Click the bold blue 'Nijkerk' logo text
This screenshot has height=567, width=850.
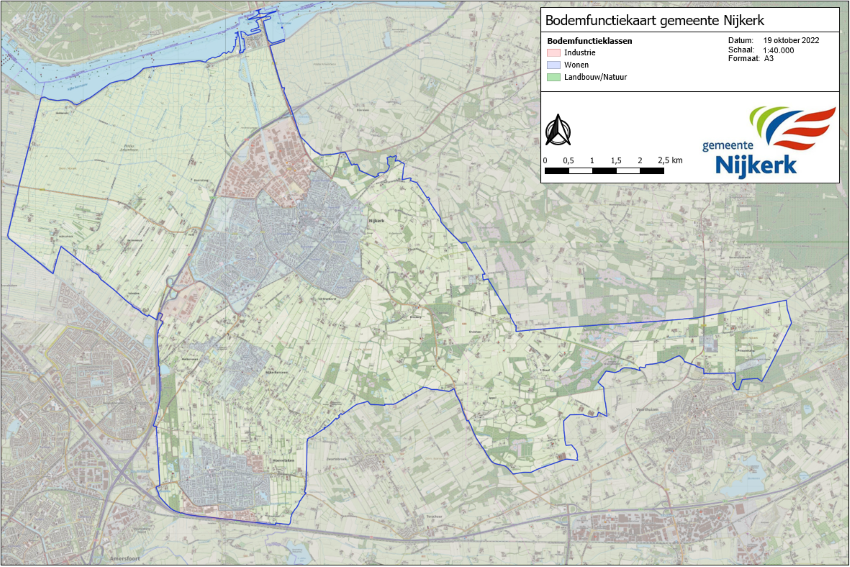[x=756, y=163]
